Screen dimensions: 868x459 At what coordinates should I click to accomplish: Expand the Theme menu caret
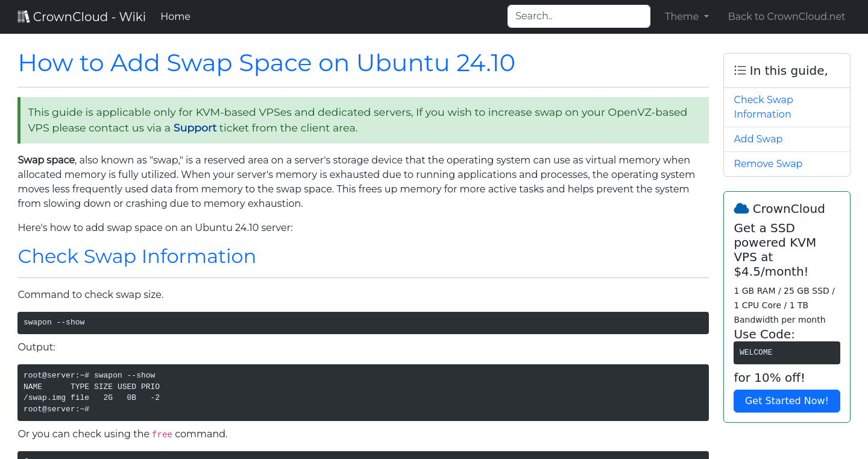tap(706, 16)
